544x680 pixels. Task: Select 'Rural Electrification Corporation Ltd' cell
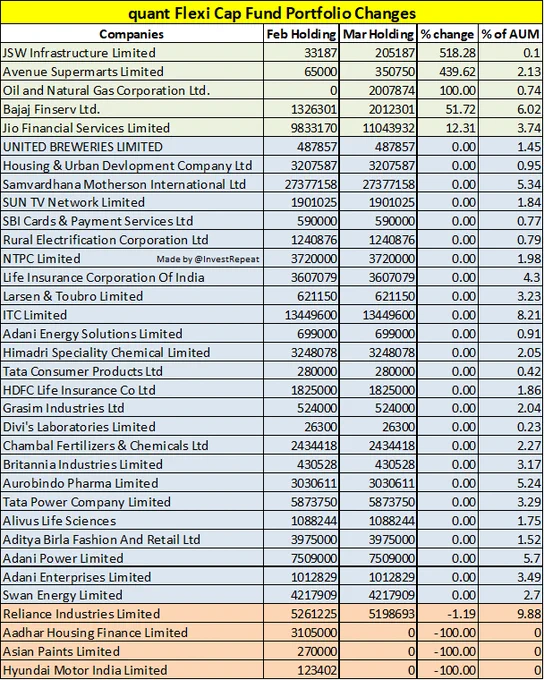point(132,239)
